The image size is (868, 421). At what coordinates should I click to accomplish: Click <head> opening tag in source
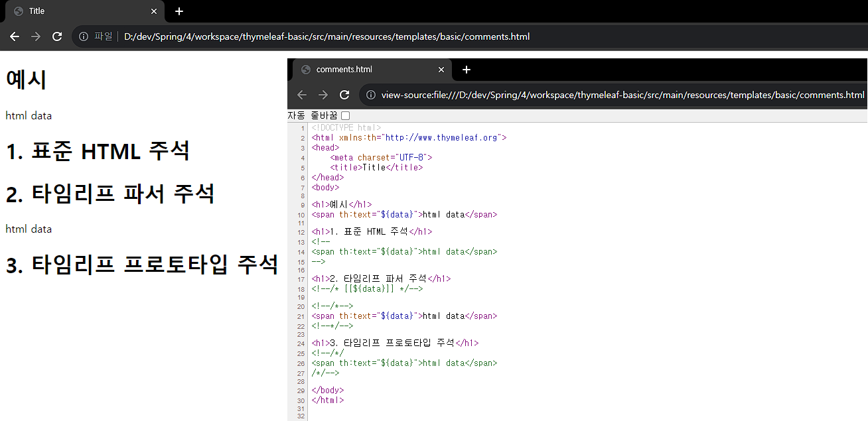point(325,148)
